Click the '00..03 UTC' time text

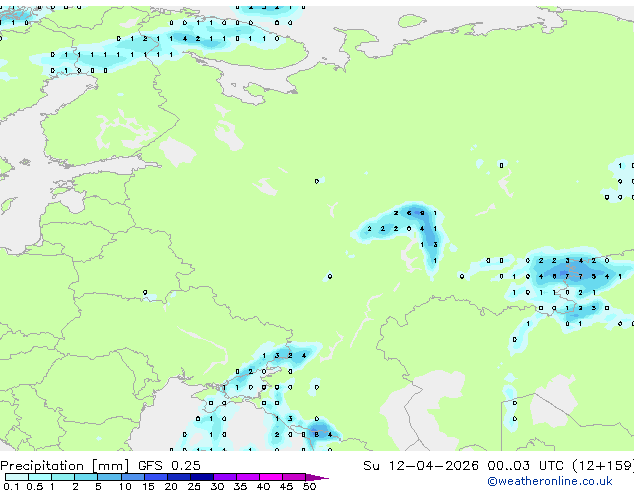(525, 466)
